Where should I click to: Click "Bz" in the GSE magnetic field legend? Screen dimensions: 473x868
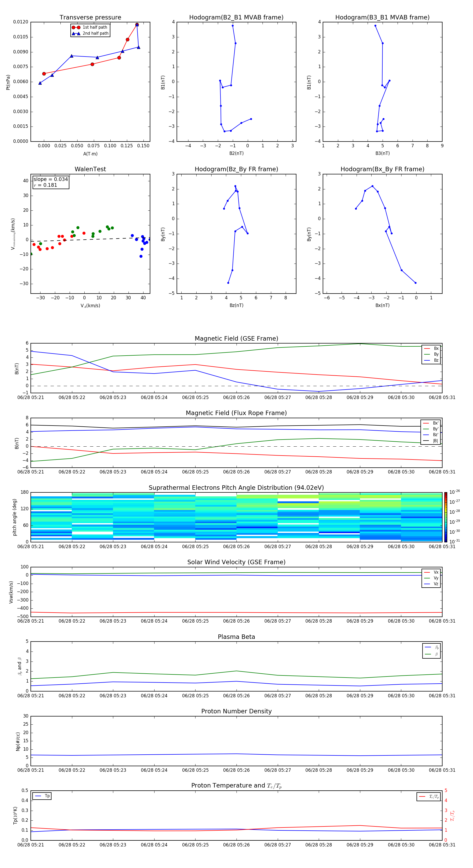point(436,361)
